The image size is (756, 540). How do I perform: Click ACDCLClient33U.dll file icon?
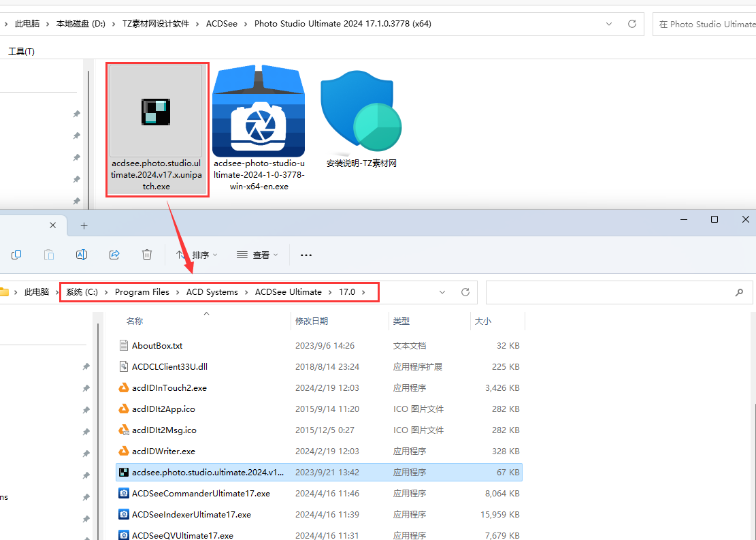point(124,367)
